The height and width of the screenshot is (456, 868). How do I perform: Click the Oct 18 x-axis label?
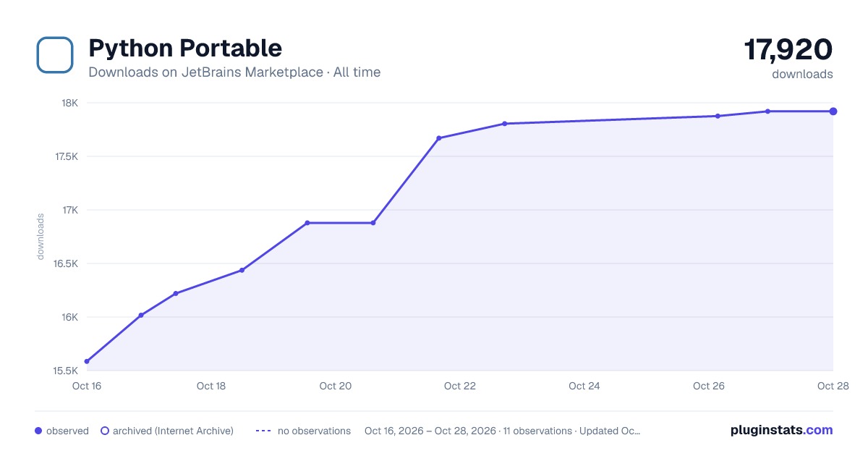211,386
